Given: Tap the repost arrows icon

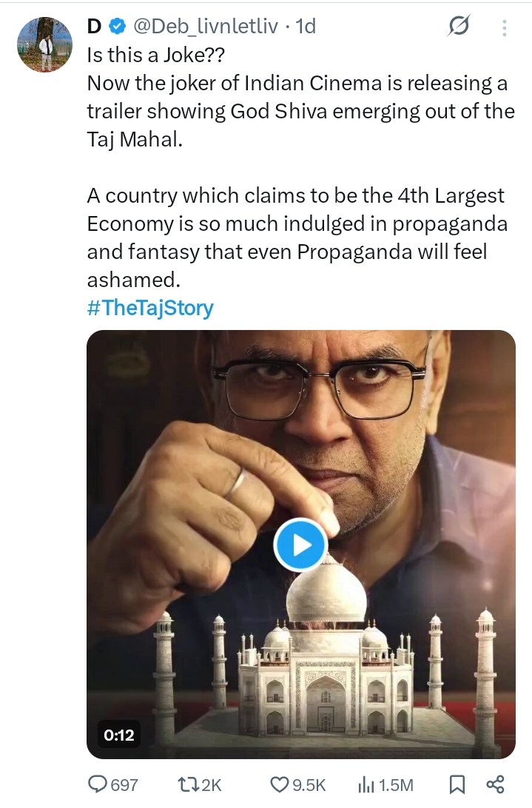Looking at the screenshot, I should pyautogui.click(x=189, y=785).
